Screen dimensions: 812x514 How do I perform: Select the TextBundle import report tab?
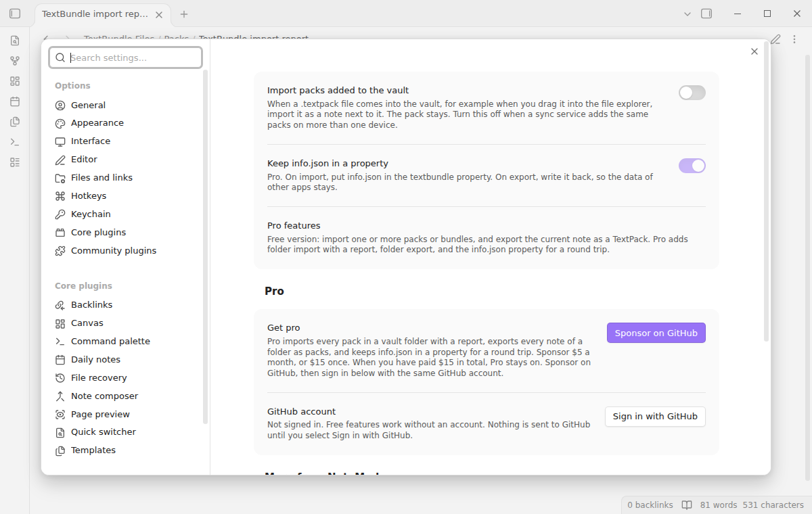tap(95, 14)
